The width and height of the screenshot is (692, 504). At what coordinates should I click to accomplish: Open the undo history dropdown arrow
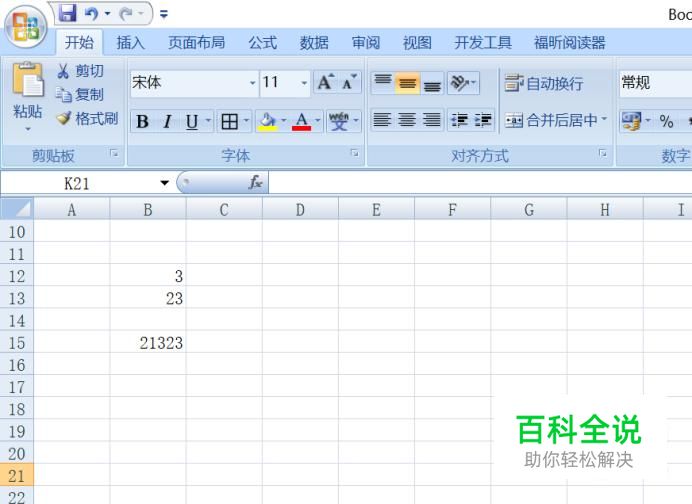click(107, 14)
